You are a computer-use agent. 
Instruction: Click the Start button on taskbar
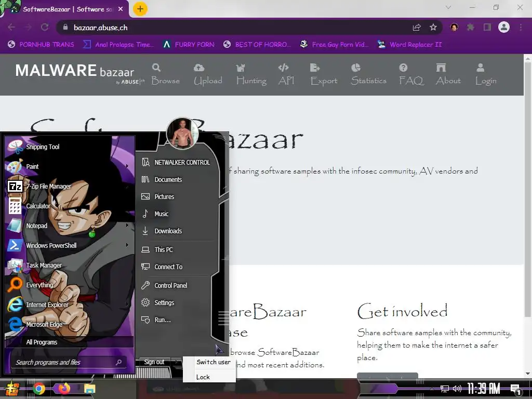click(12, 389)
